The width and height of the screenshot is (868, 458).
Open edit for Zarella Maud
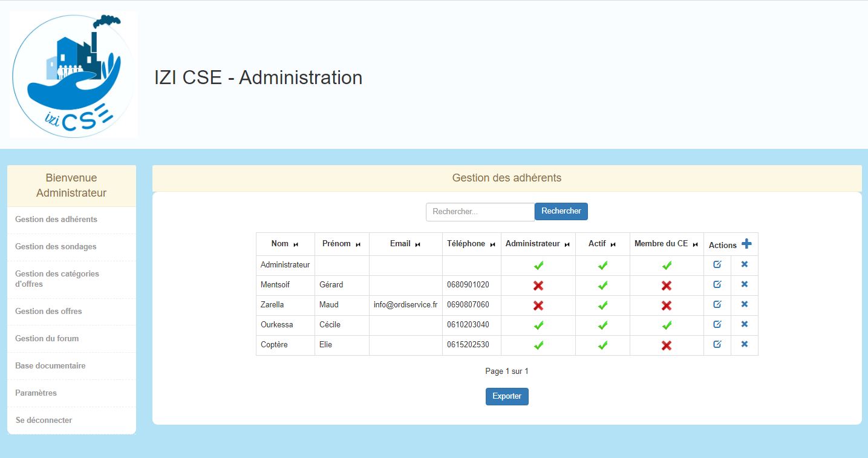click(717, 304)
